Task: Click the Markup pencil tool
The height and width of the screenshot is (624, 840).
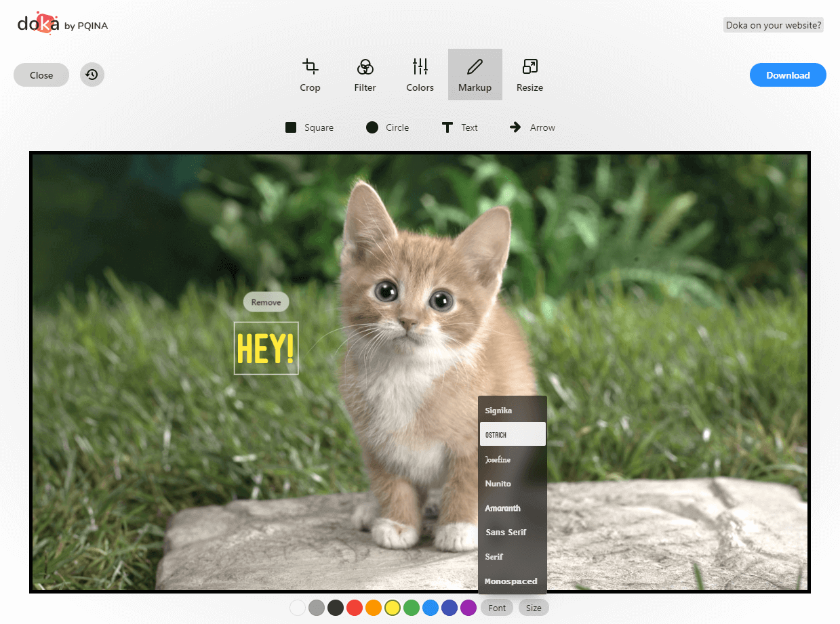Action: pos(475,75)
